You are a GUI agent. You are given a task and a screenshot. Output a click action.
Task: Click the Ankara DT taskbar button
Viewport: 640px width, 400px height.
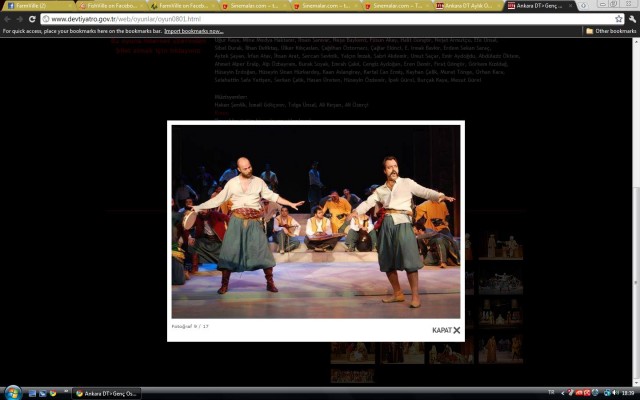point(107,393)
